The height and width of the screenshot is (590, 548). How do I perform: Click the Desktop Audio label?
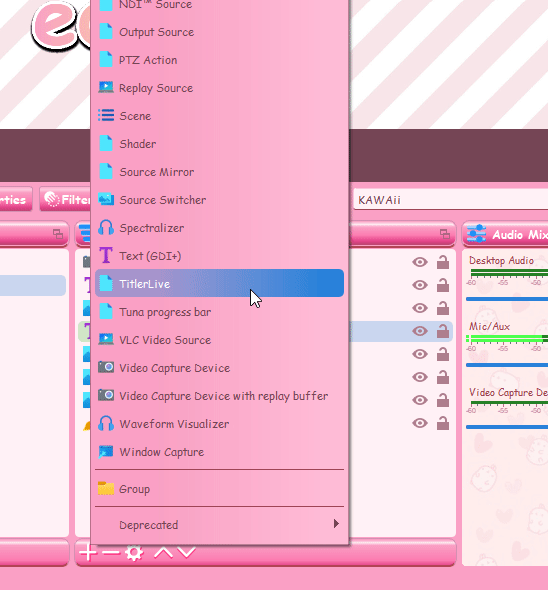tap(501, 260)
